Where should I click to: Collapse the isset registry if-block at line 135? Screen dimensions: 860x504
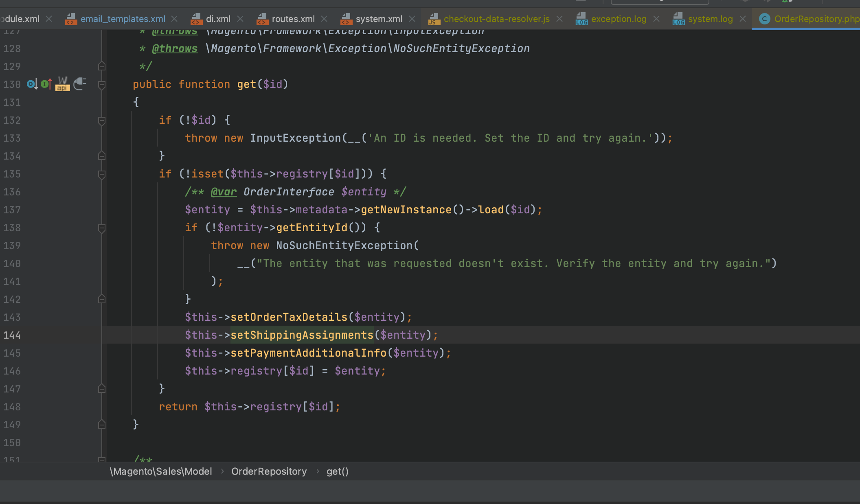coord(102,174)
